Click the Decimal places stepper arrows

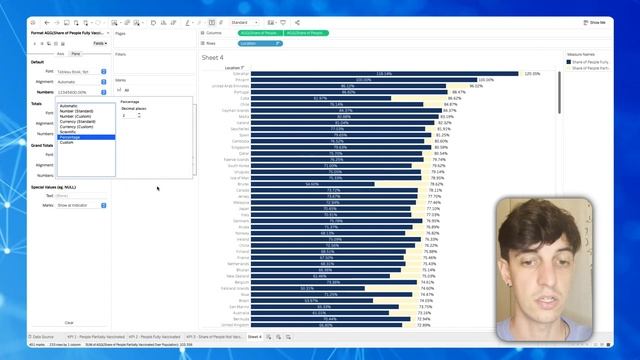tap(139, 116)
